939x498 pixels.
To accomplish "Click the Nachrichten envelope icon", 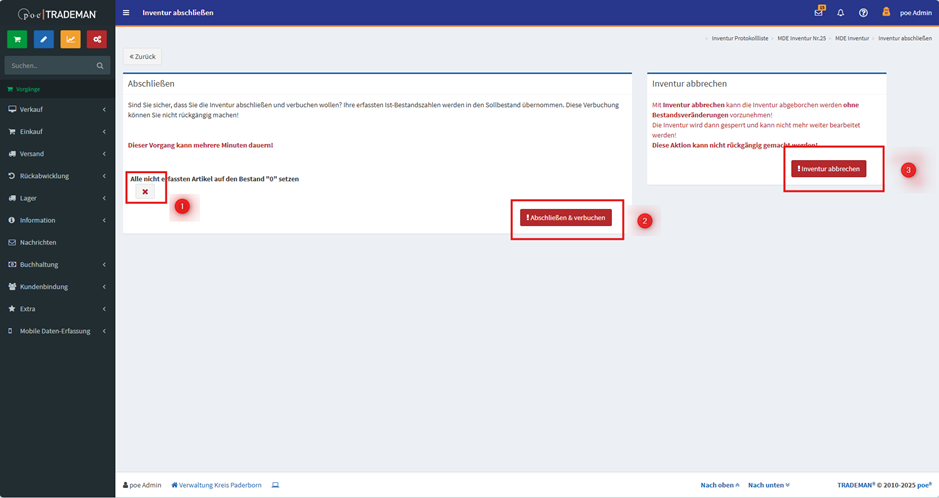I will pyautogui.click(x=12, y=242).
